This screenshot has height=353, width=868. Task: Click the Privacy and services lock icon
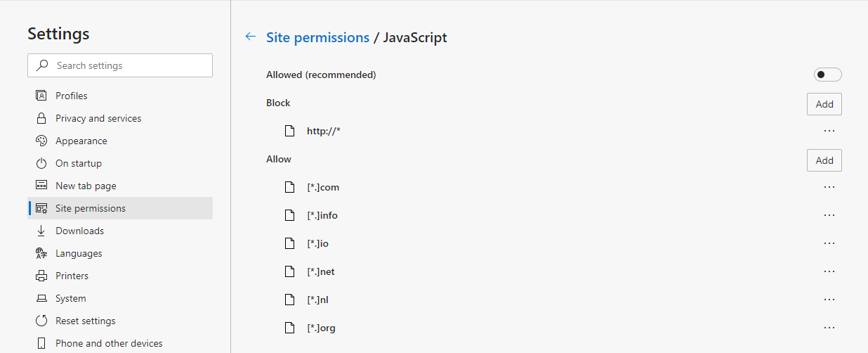click(41, 118)
